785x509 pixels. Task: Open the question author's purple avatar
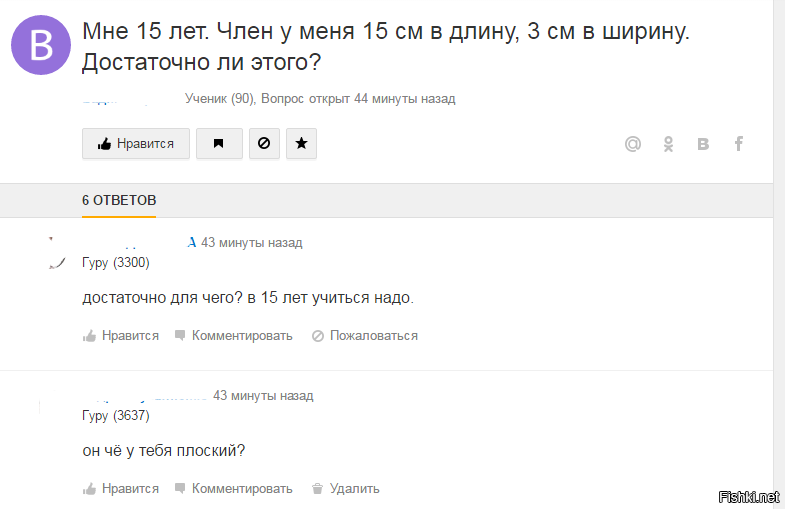[x=41, y=45]
